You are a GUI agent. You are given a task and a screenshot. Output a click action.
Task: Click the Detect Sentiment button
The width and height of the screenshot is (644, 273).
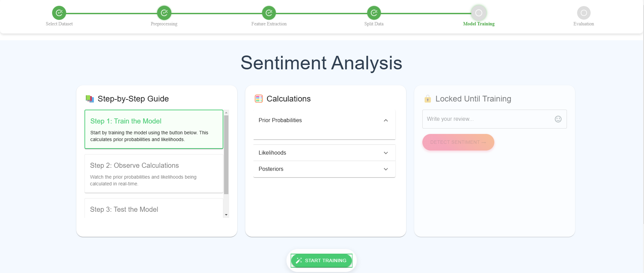(458, 142)
